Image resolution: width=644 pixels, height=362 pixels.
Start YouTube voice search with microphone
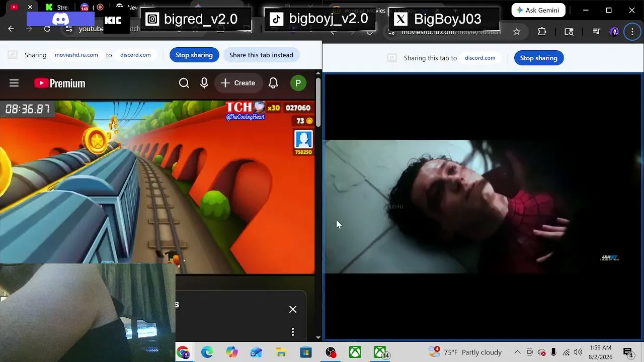[204, 83]
